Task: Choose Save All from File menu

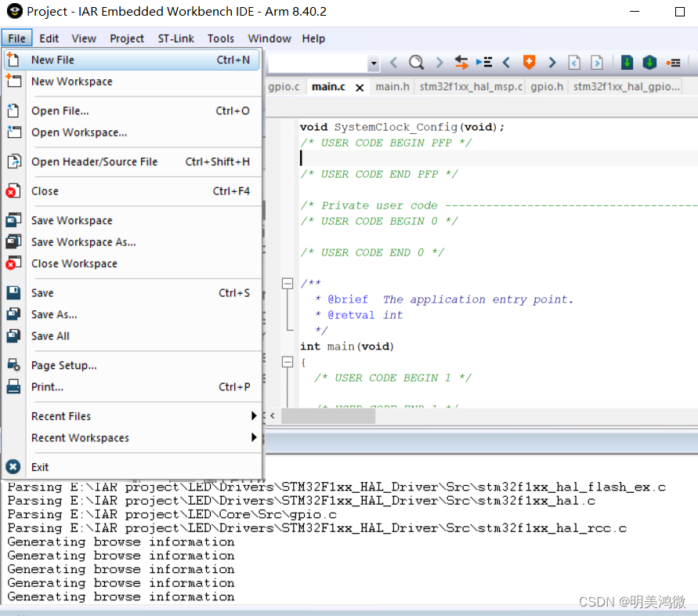Action: [132, 336]
